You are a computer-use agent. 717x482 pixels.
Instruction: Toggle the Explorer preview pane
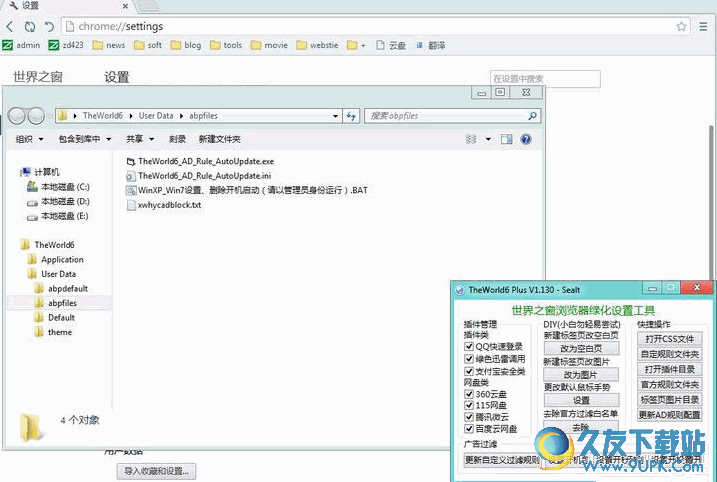pyautogui.click(x=507, y=139)
